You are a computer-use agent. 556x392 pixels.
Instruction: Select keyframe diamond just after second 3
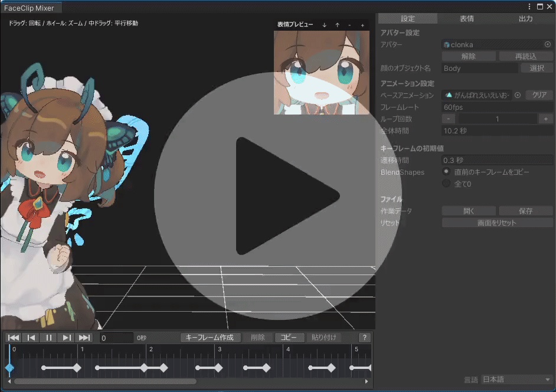[219, 368]
